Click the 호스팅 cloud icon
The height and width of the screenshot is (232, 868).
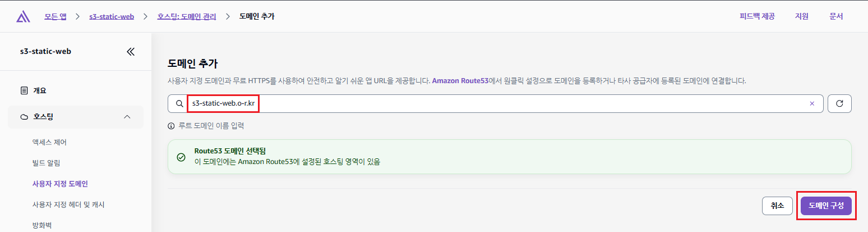(x=24, y=117)
